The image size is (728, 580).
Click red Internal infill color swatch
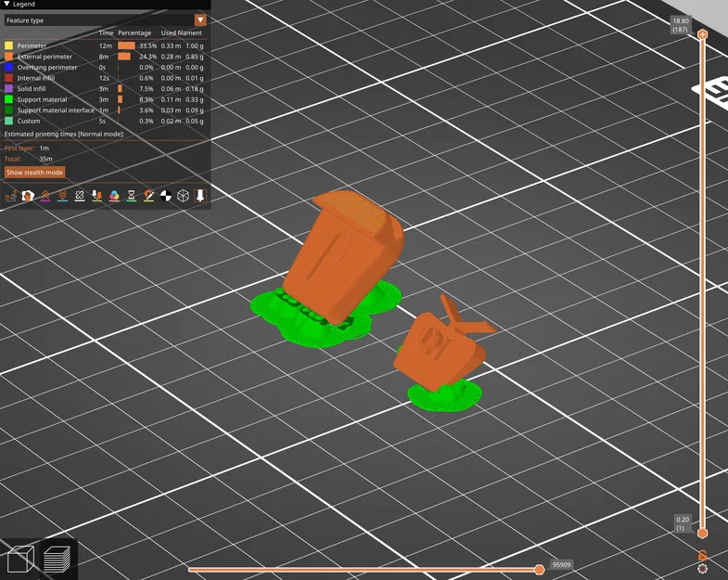click(x=9, y=78)
